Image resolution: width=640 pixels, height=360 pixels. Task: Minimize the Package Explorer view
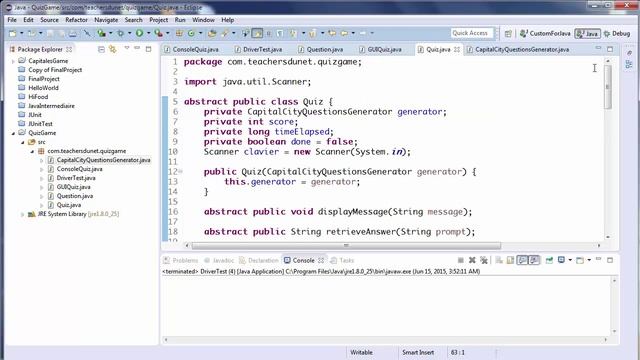click(x=137, y=49)
